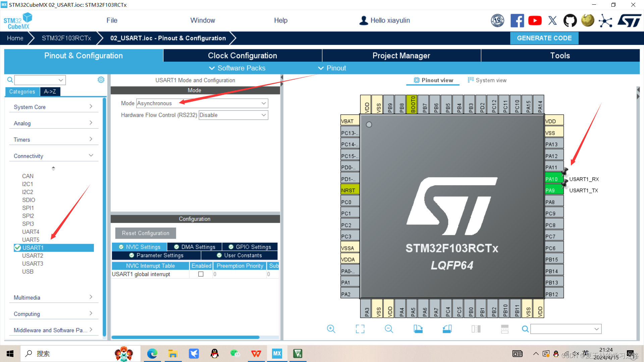Click the 10-year anniversary badge icon
The width and height of the screenshot is (644, 362).
click(x=497, y=20)
